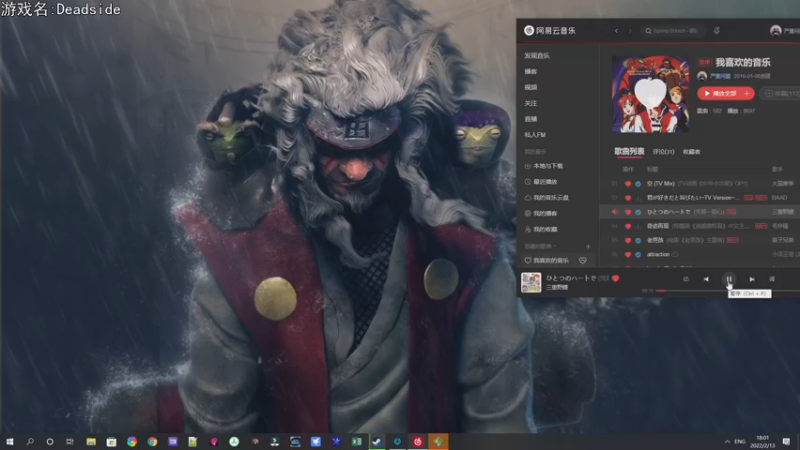Screen dimensions: 800x450
Task: Open the now-playing album art thumbnail
Action: pyautogui.click(x=531, y=282)
